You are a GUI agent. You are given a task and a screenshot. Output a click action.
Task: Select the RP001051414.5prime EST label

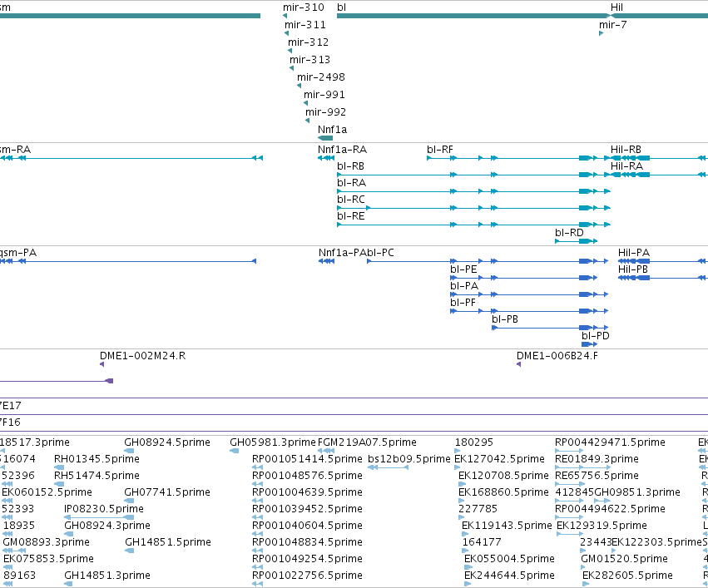[307, 459]
